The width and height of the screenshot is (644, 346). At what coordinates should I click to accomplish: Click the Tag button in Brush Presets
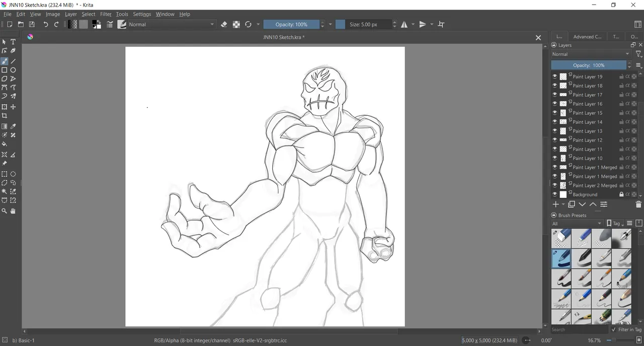click(x=615, y=224)
